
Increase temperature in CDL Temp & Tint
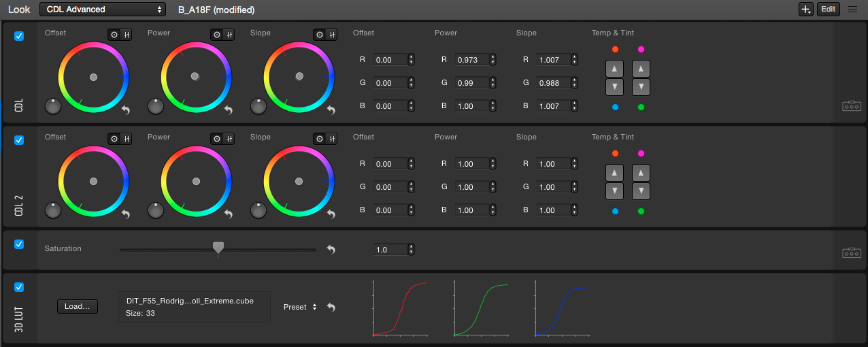(x=614, y=69)
